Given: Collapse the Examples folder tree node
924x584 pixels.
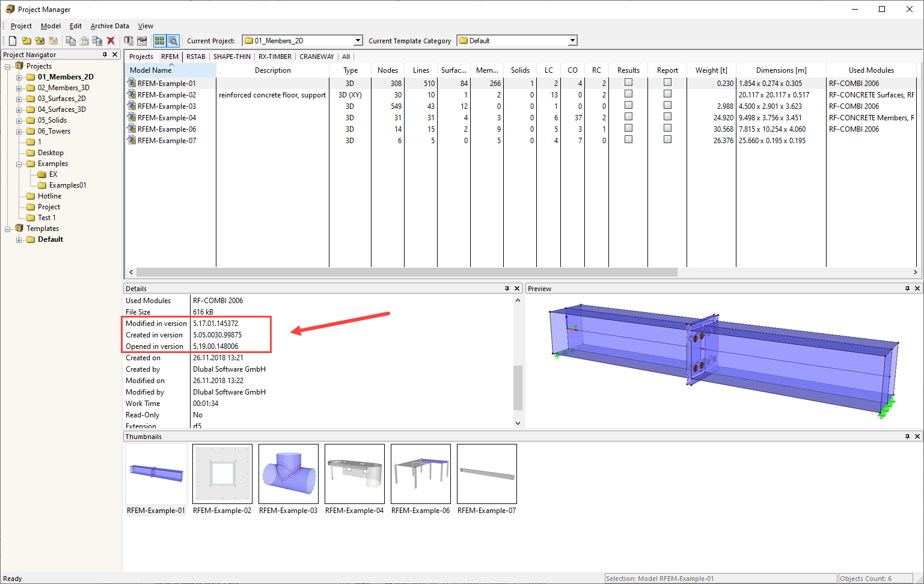Looking at the screenshot, I should tap(19, 164).
